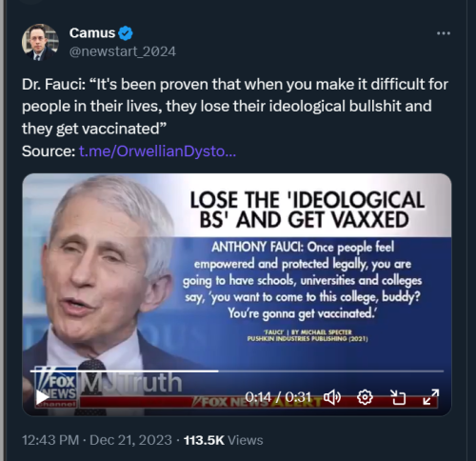Click the Fox News channel logo in video
Screen dimensions: 476x461
[56, 387]
